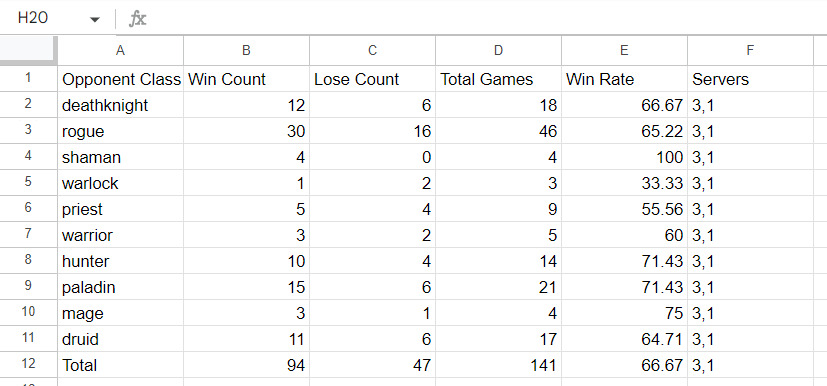Viewport: 827px width, 386px height.
Task: Click into the formula bar input
Action: pyautogui.click(x=485, y=19)
